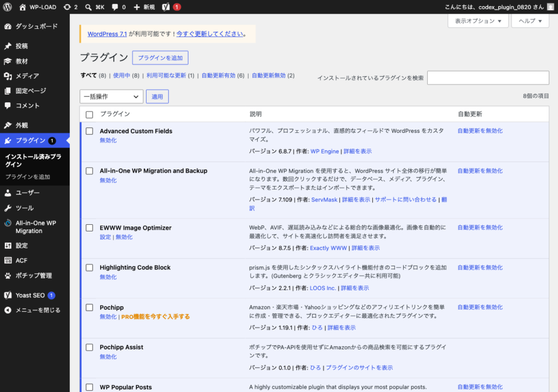Screen dimensions: 558x392
Task: Open the comments bubble icon in admin bar
Action: pos(114,7)
